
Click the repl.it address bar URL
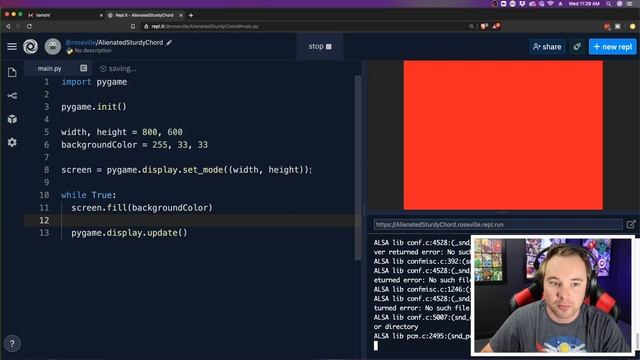click(205, 26)
